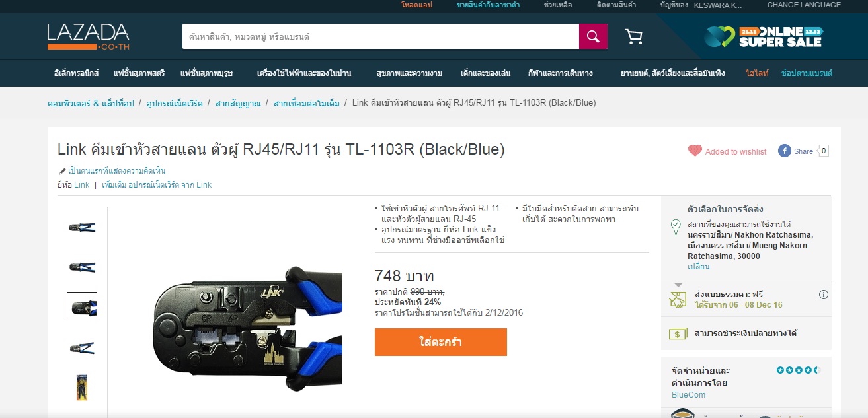
Task: Click the Facebook Share icon
Action: coord(785,151)
